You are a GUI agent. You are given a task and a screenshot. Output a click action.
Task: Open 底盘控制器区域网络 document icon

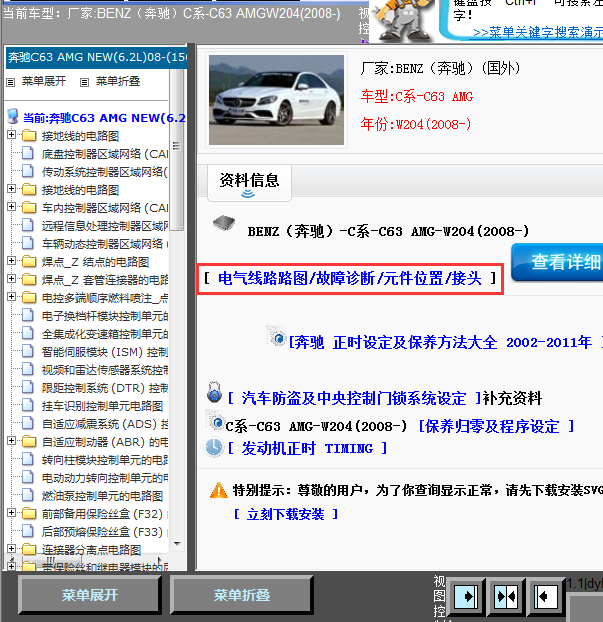pos(28,153)
